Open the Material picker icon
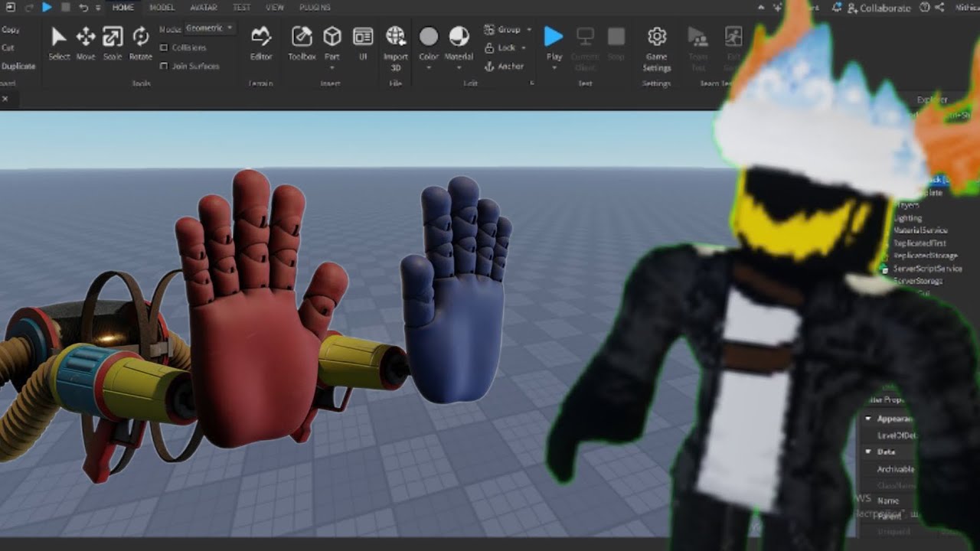The image size is (980, 551). 459,36
